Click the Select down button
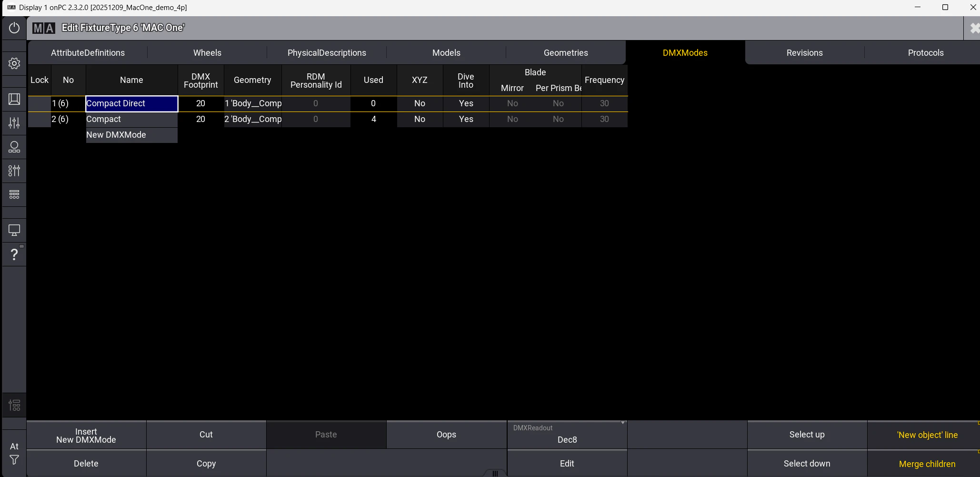This screenshot has width=980, height=477. 807,464
